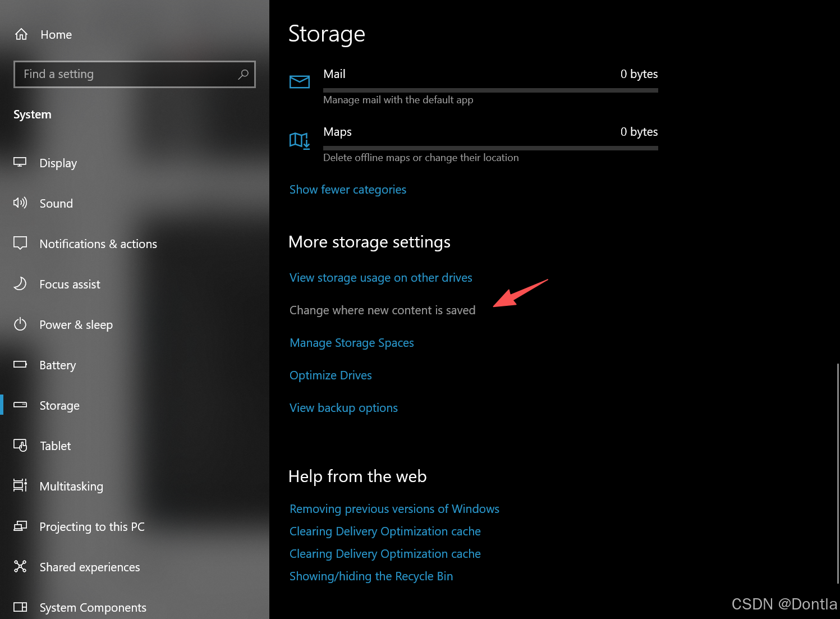
Task: Open View storage usage on other drives
Action: point(381,278)
